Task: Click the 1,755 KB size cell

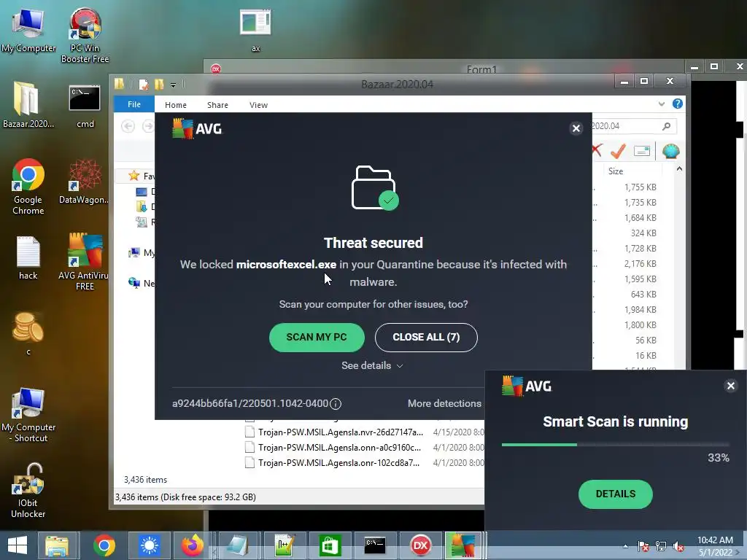Action: tap(640, 187)
